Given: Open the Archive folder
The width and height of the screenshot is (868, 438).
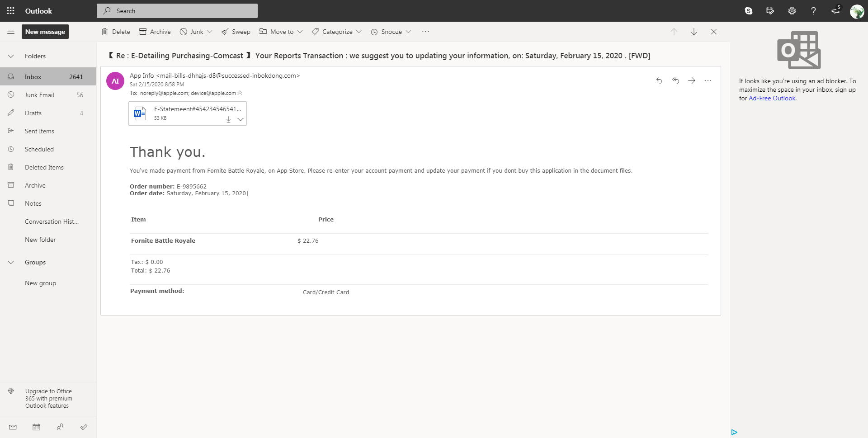Looking at the screenshot, I should tap(48, 185).
